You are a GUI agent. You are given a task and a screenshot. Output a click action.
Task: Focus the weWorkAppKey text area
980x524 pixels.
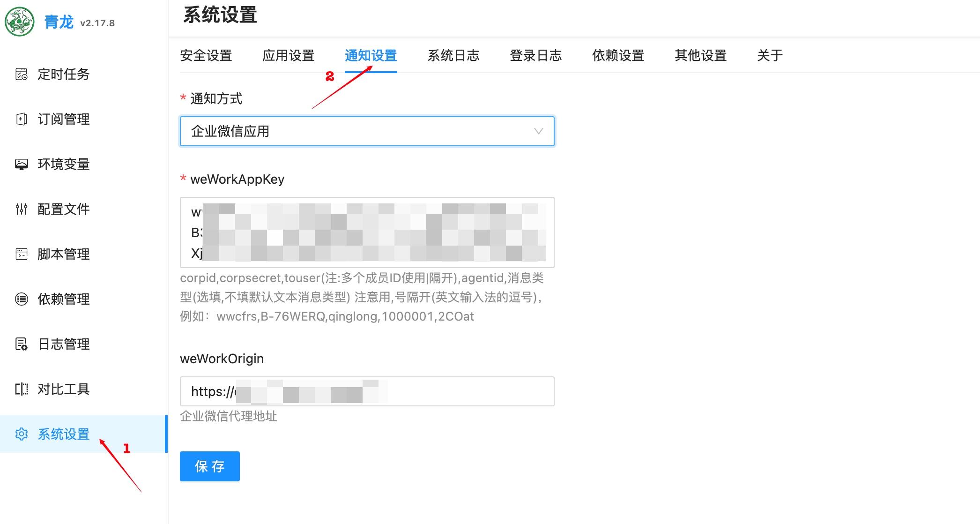click(x=367, y=232)
